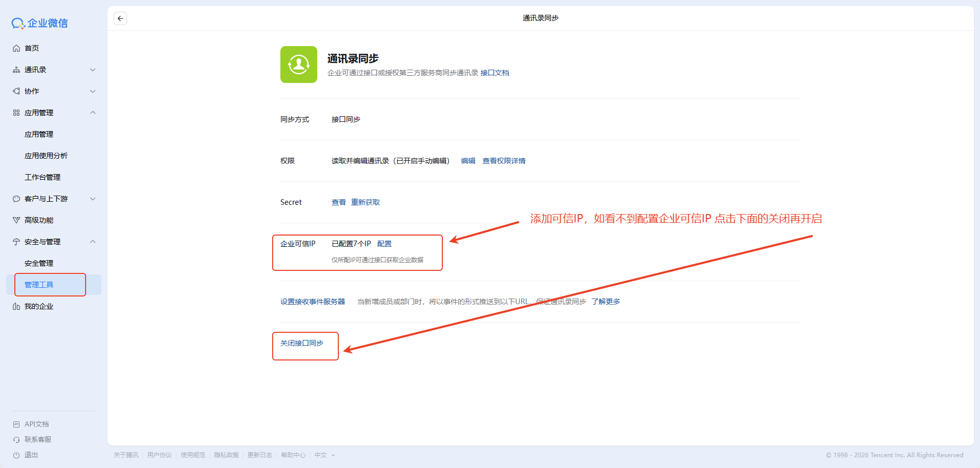Click the 我的企业 building icon

click(x=16, y=306)
